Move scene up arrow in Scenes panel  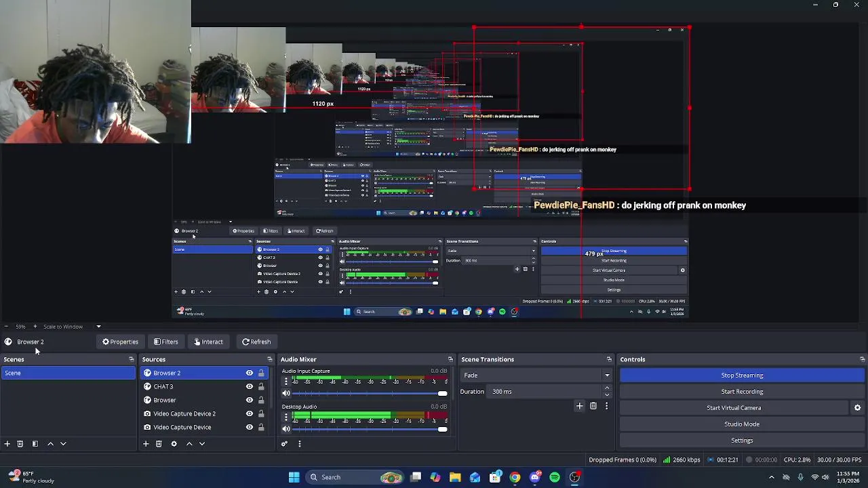pyautogui.click(x=50, y=444)
